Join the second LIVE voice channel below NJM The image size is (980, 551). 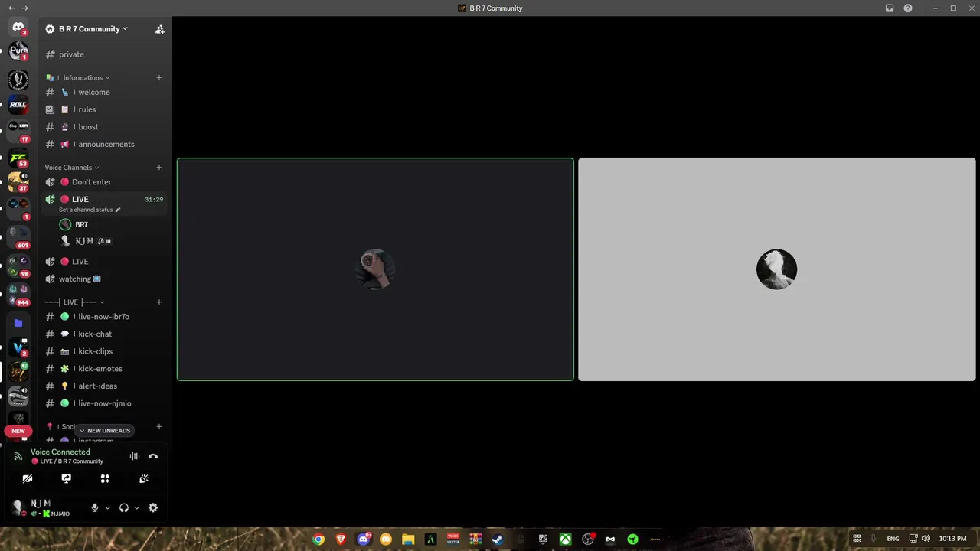(x=105, y=262)
